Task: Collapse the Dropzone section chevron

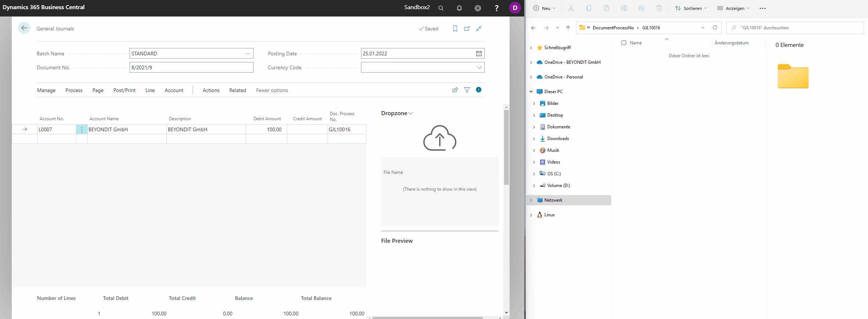Action: 411,113
